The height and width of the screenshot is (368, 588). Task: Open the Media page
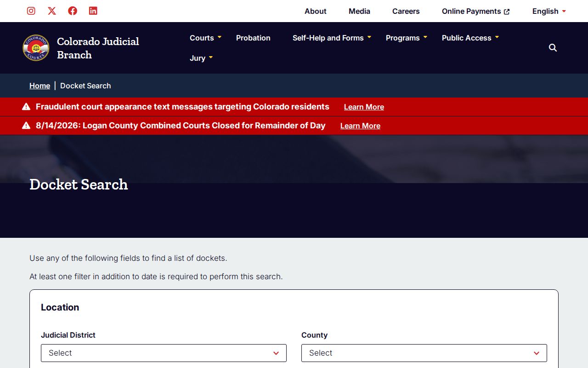point(359,11)
